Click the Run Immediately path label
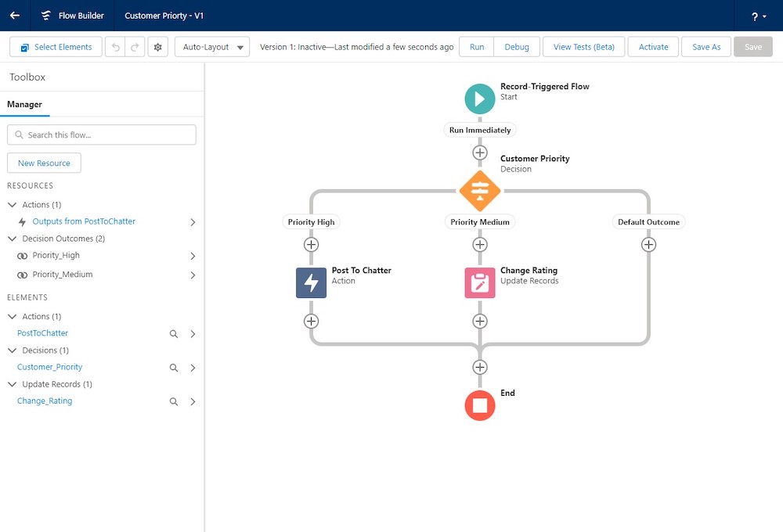The height and width of the screenshot is (532, 783). 480,130
